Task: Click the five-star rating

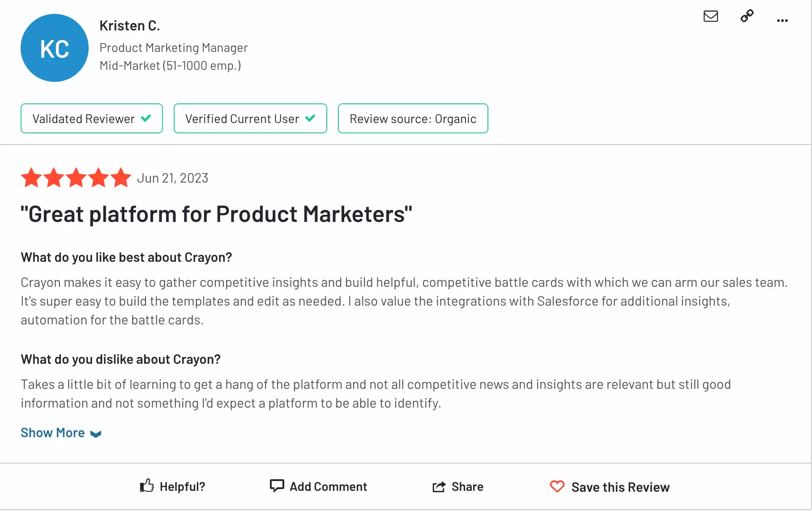Action: [x=76, y=178]
